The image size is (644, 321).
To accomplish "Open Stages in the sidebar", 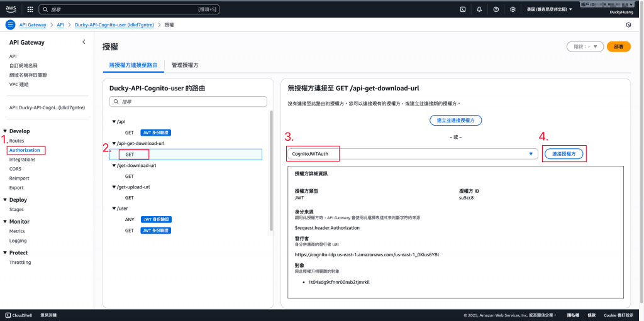I will (16, 209).
